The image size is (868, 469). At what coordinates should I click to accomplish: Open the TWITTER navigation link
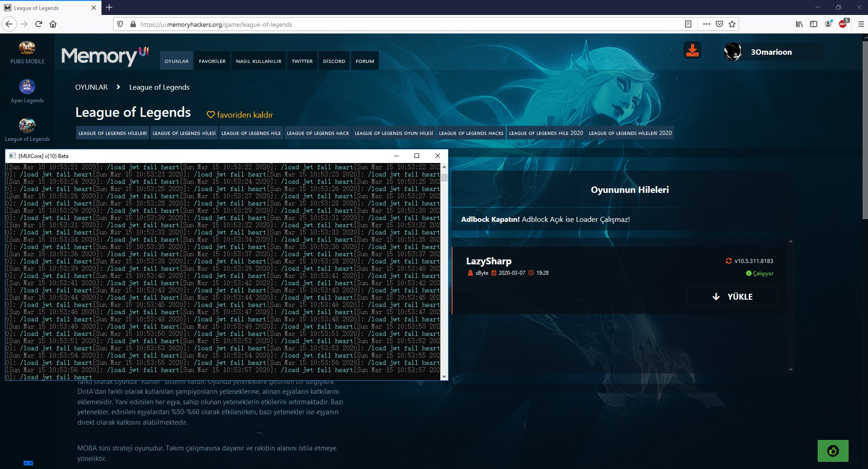pyautogui.click(x=302, y=61)
